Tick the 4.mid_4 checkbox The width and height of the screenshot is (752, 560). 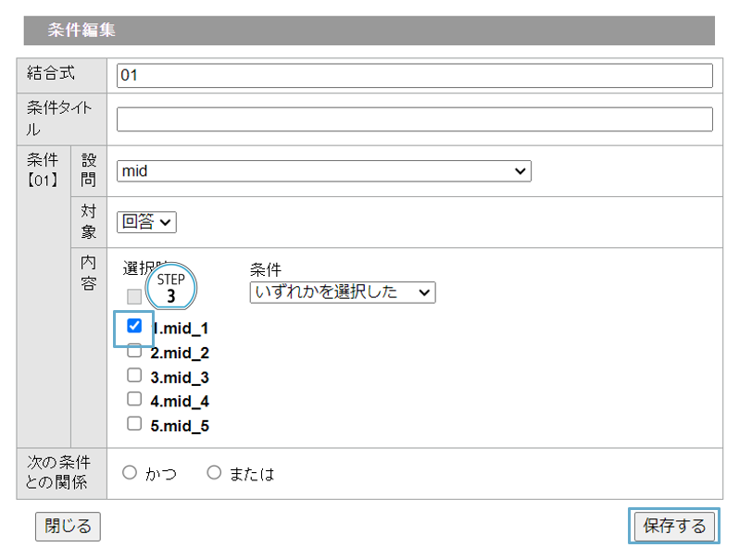pos(134,400)
